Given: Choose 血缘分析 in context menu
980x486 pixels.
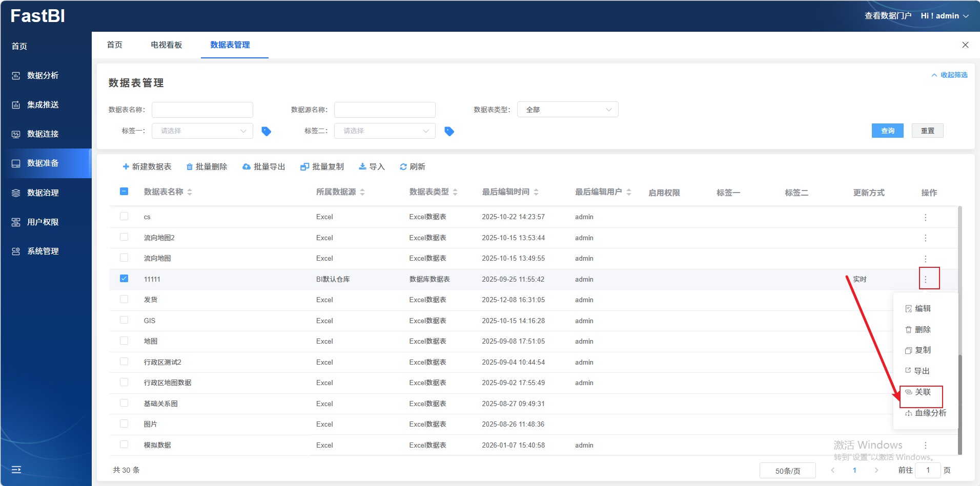Looking at the screenshot, I should [x=926, y=413].
